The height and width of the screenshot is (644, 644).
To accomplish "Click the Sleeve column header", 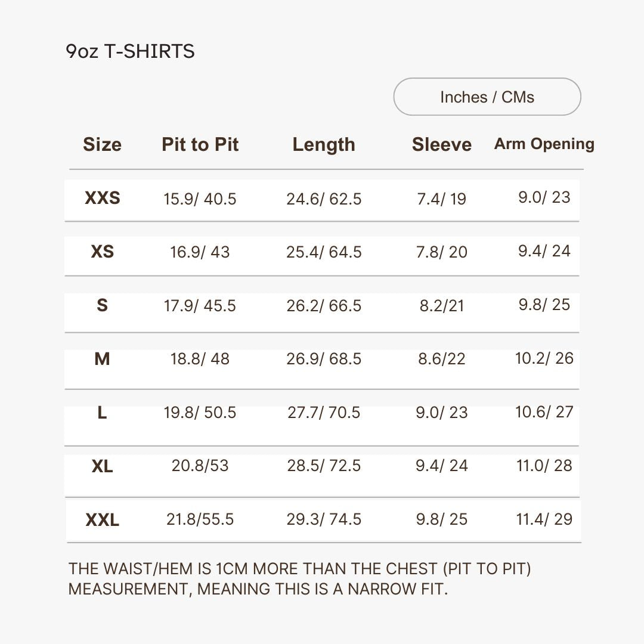I will pos(441,144).
